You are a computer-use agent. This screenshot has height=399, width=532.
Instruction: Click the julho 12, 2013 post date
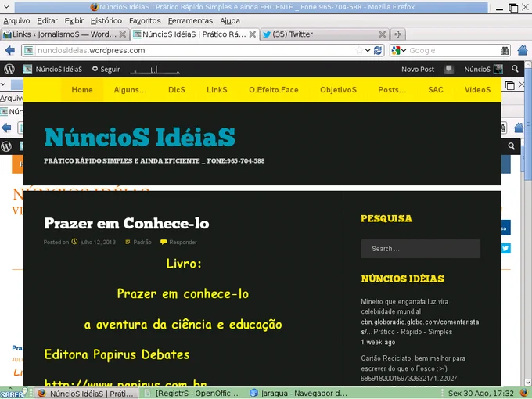(x=98, y=243)
